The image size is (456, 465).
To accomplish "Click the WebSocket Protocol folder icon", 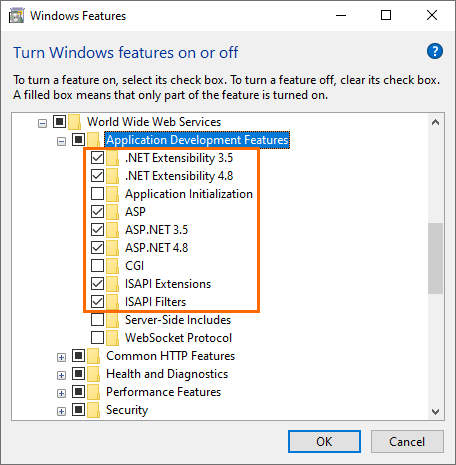I will pyautogui.click(x=113, y=338).
